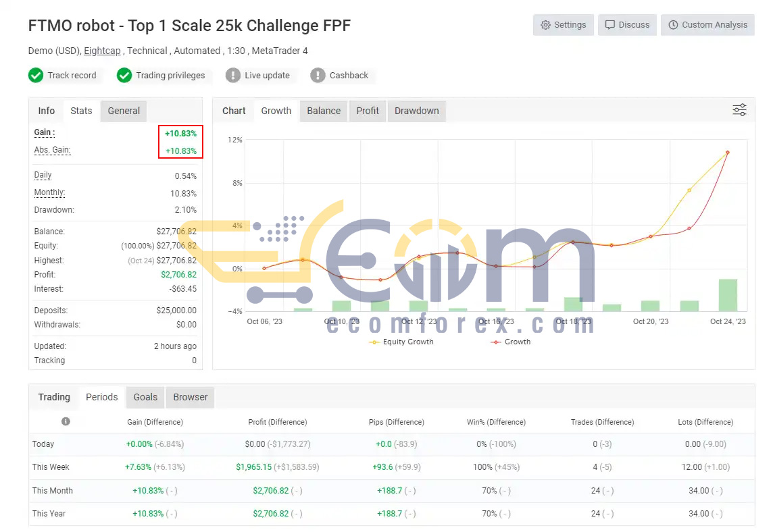Switch chart to Profit tab

coord(368,111)
